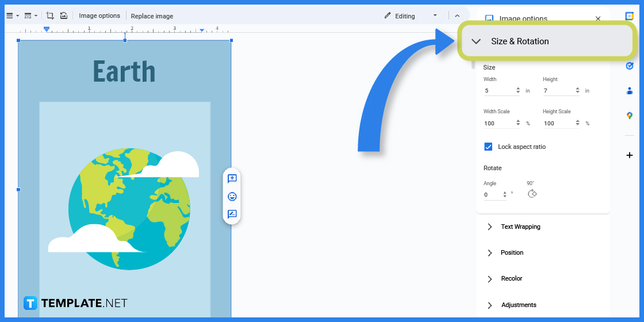This screenshot has height=322, width=644.
Task: Click the "Height Scale" label
Action: [557, 112]
